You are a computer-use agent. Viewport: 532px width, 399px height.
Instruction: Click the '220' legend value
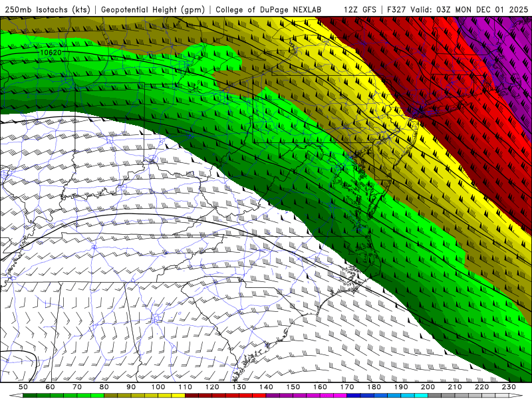[481, 387]
